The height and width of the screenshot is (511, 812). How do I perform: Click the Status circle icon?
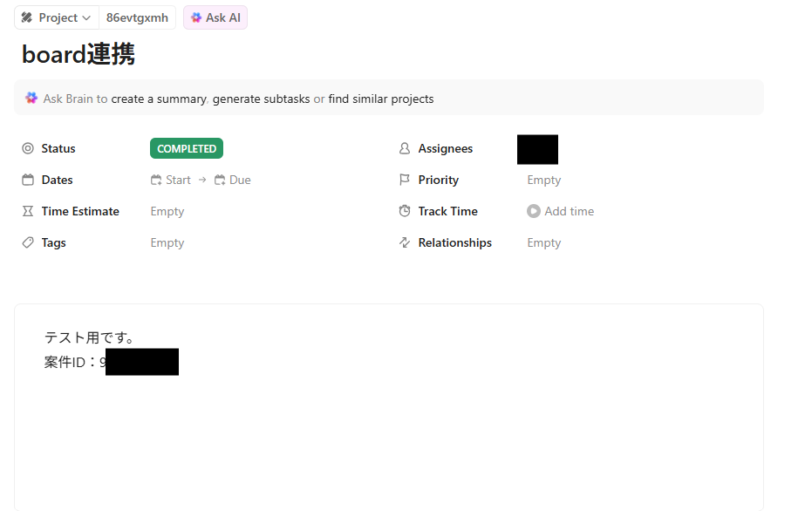28,148
